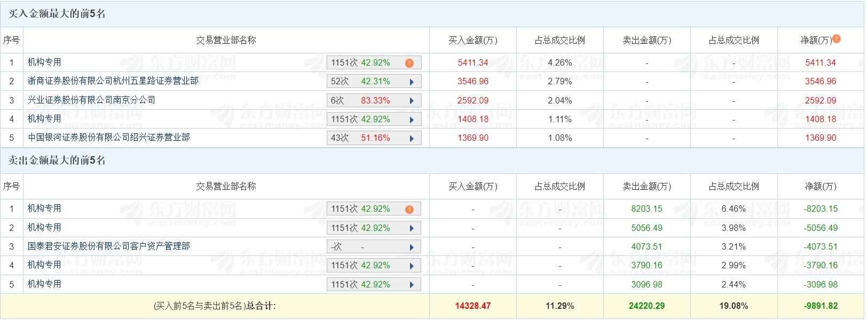Click the -次 statistics box for 国泰君安
The width and height of the screenshot is (868, 320).
(x=374, y=247)
